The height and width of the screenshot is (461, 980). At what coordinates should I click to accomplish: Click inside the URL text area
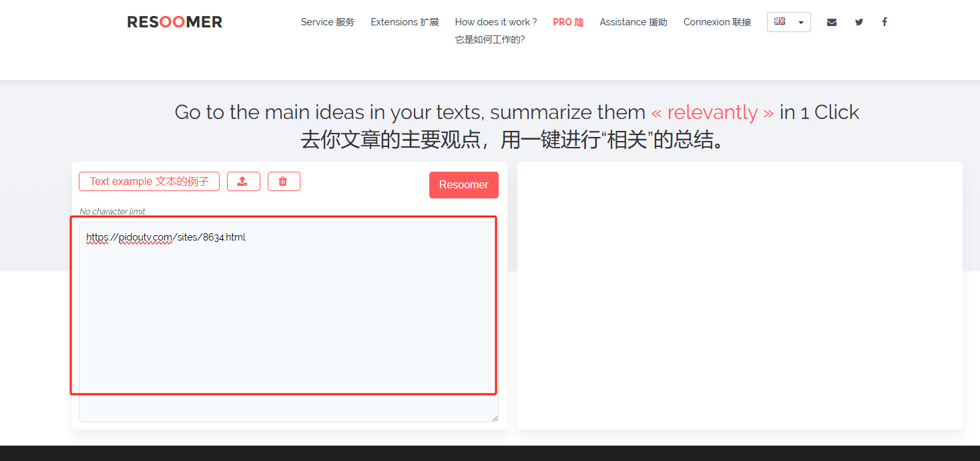(x=288, y=322)
